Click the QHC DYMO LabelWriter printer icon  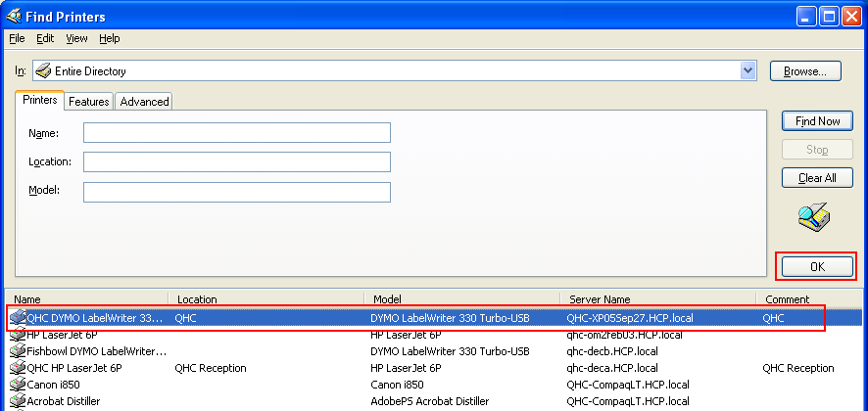[x=18, y=317]
